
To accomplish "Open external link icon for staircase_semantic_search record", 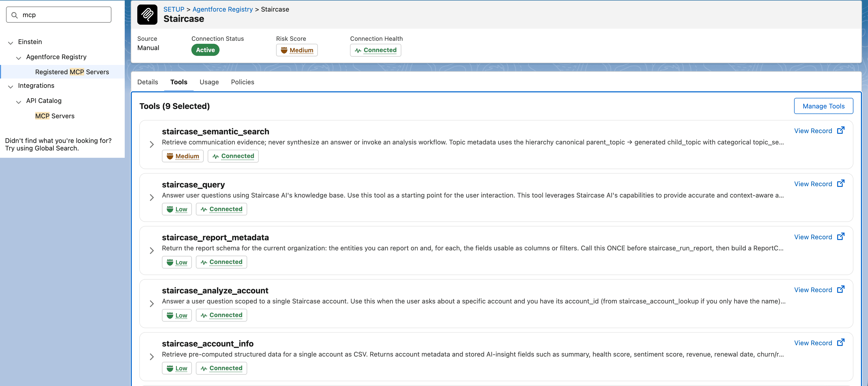I will coord(841,130).
